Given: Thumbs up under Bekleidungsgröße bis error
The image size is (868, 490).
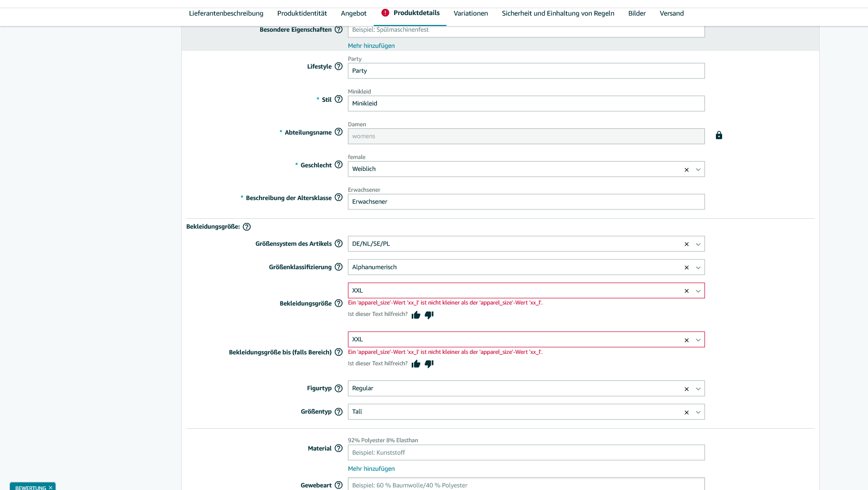Looking at the screenshot, I should tap(416, 364).
